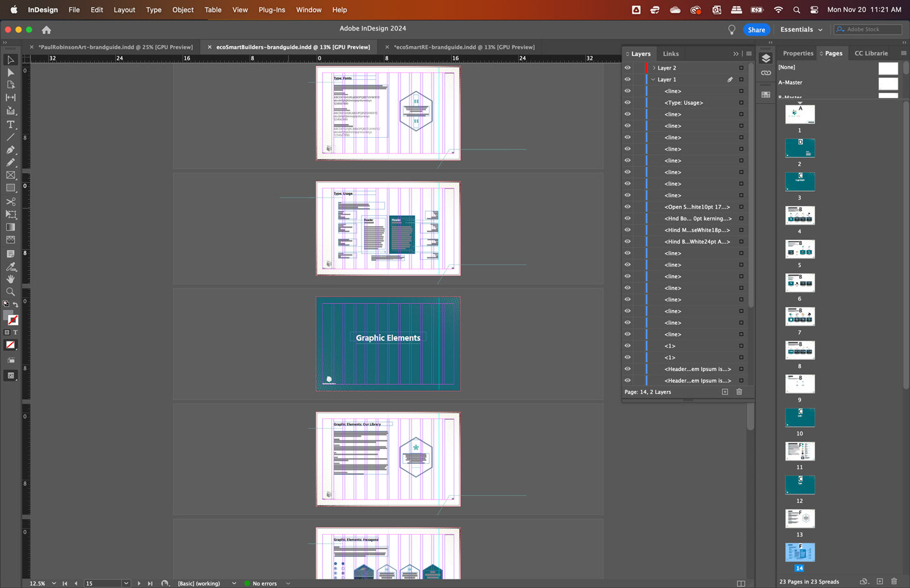This screenshot has height=588, width=910.
Task: Open the page number dropdown arrow
Action: 126,583
